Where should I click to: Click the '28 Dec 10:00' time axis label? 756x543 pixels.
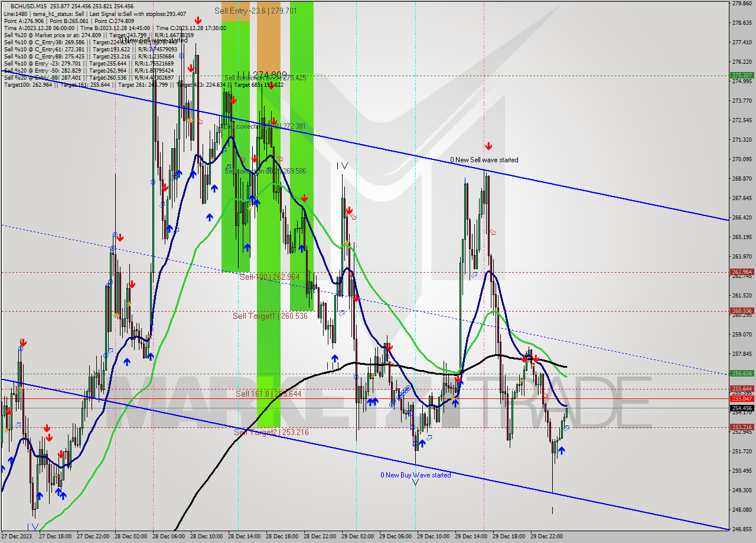(x=206, y=537)
